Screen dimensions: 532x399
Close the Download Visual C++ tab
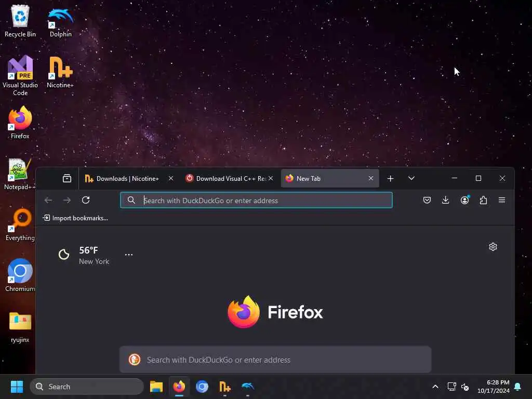tap(271, 179)
